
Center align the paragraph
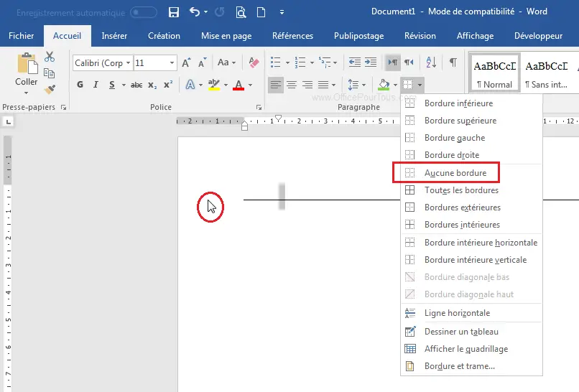(292, 85)
